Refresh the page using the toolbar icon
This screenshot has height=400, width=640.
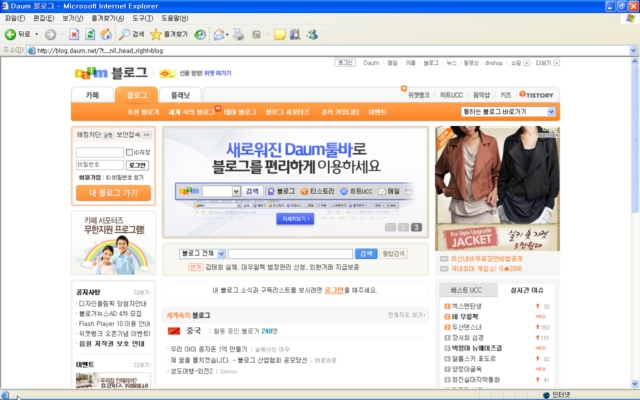pos(90,35)
